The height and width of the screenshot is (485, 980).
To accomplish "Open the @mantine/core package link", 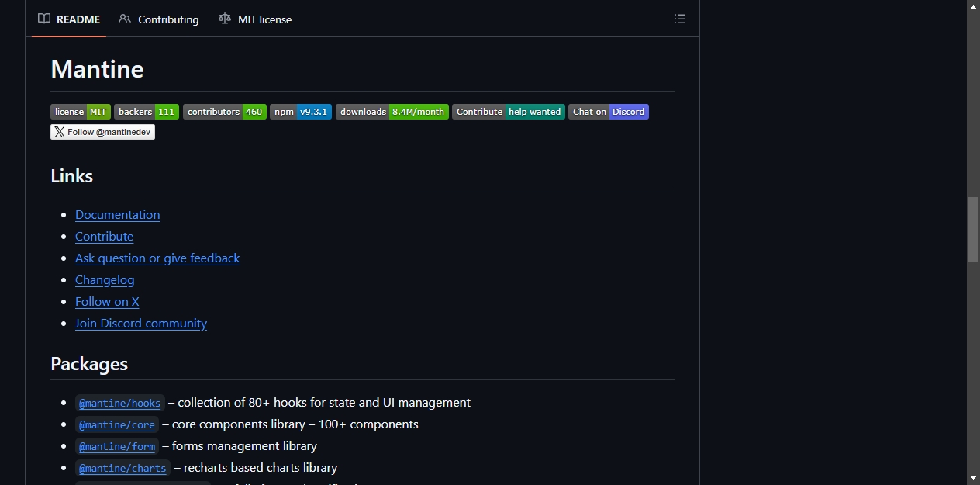I will click(x=117, y=425).
